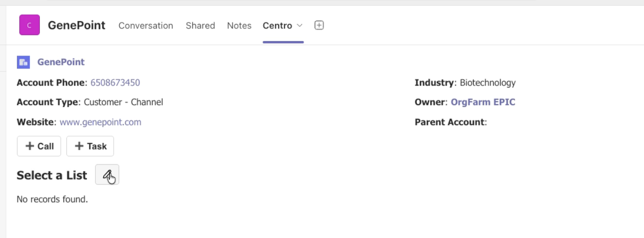Image resolution: width=644 pixels, height=238 pixels.
Task: Click the No records found message
Action: click(x=52, y=199)
